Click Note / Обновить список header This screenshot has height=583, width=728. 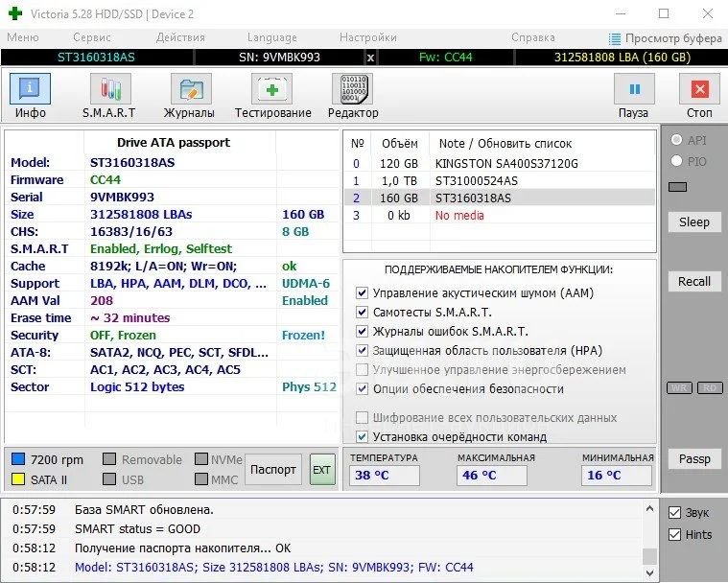point(505,144)
